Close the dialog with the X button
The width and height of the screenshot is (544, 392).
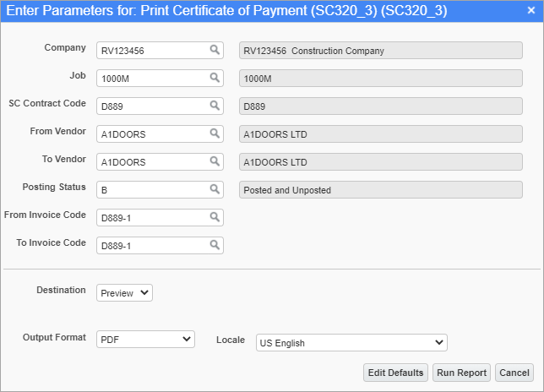(531, 11)
